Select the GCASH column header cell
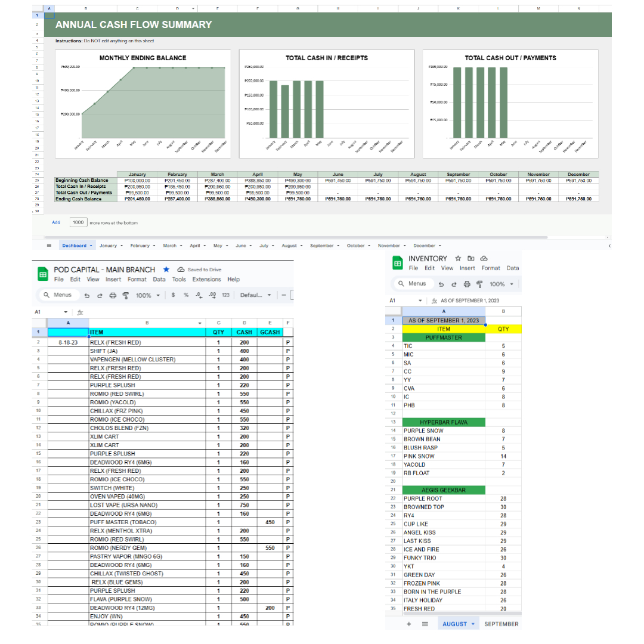Screen dimensions: 644x644 pyautogui.click(x=270, y=332)
